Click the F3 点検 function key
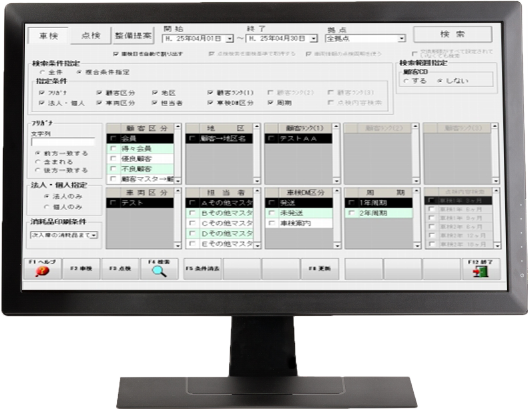The width and height of the screenshot is (528, 410). [120, 269]
